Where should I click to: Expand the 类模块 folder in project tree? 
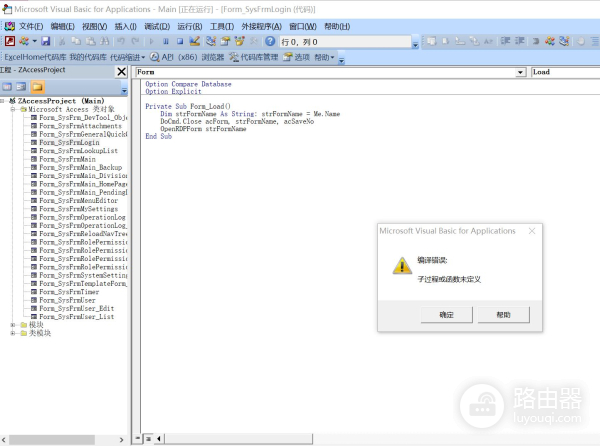pyautogui.click(x=13, y=333)
